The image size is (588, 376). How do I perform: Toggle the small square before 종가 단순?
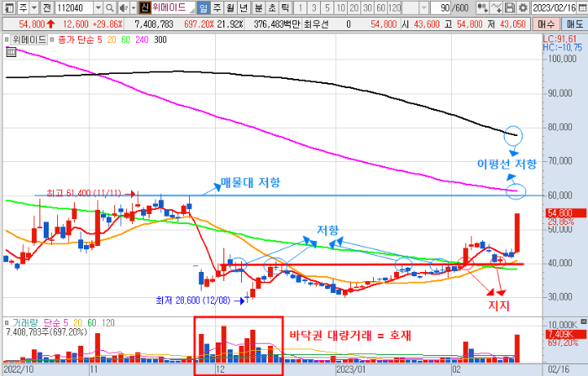[52, 39]
